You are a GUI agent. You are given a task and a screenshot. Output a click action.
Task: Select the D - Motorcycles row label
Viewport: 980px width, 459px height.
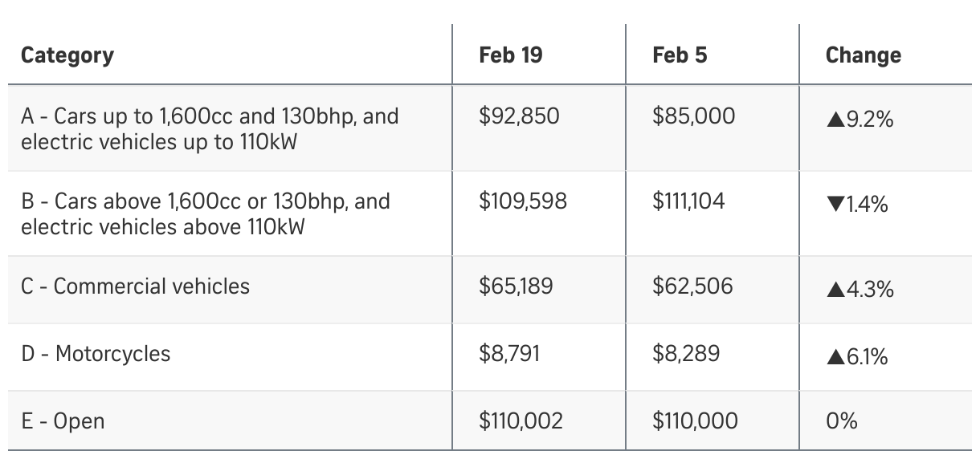(x=96, y=354)
